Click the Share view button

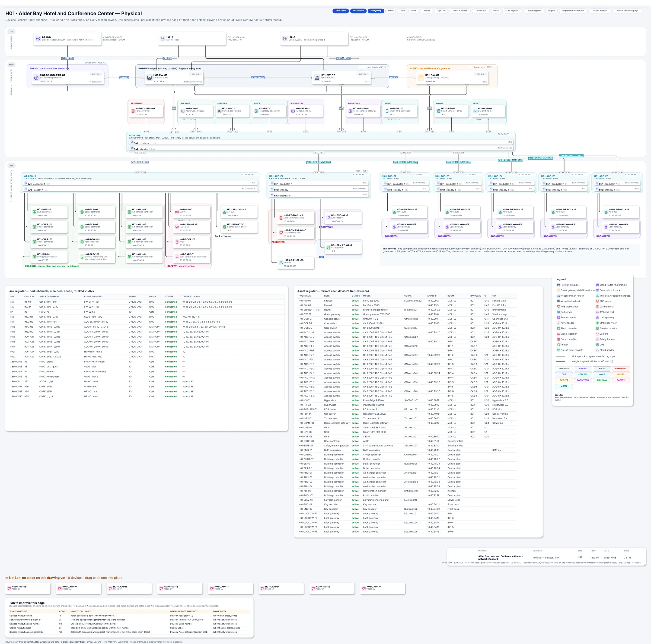pos(358,11)
